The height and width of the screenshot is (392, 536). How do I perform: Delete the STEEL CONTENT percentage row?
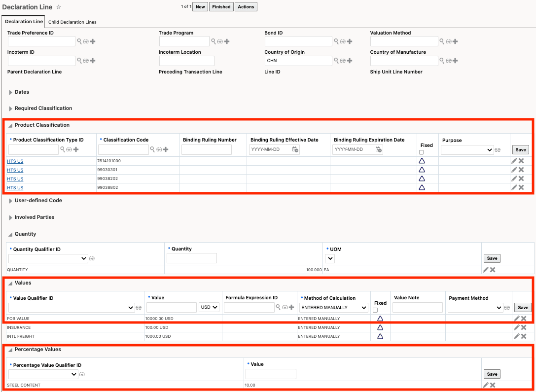(493, 385)
